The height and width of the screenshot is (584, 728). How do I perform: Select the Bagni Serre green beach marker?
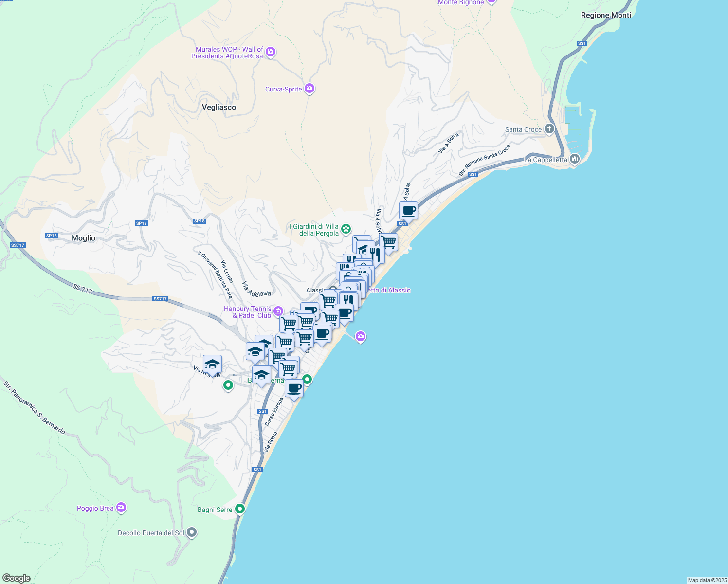[x=240, y=509]
